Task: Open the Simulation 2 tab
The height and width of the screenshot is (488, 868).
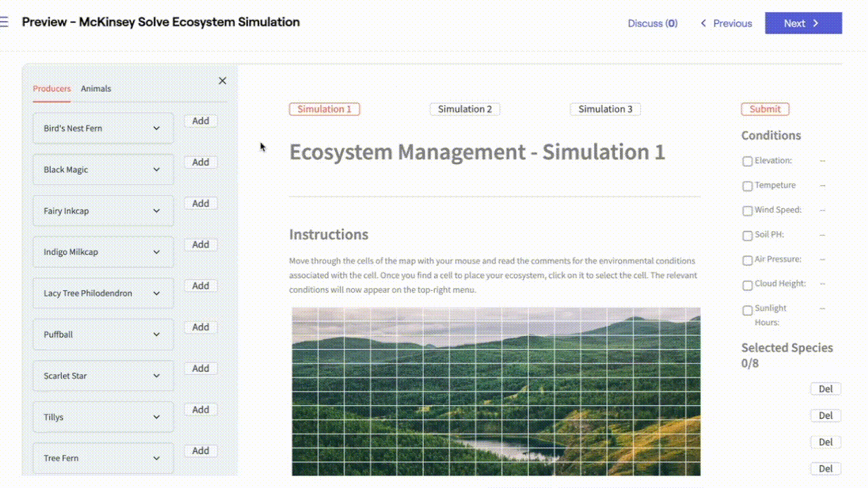Action: pos(465,109)
